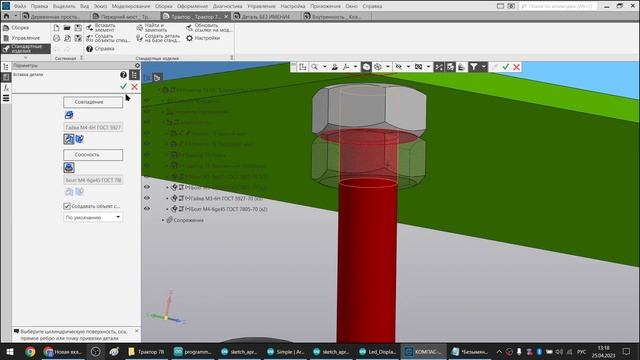Open the orientation dropdown arrow in view toolbar
Viewport: 640px width, 360px height.
point(356,67)
